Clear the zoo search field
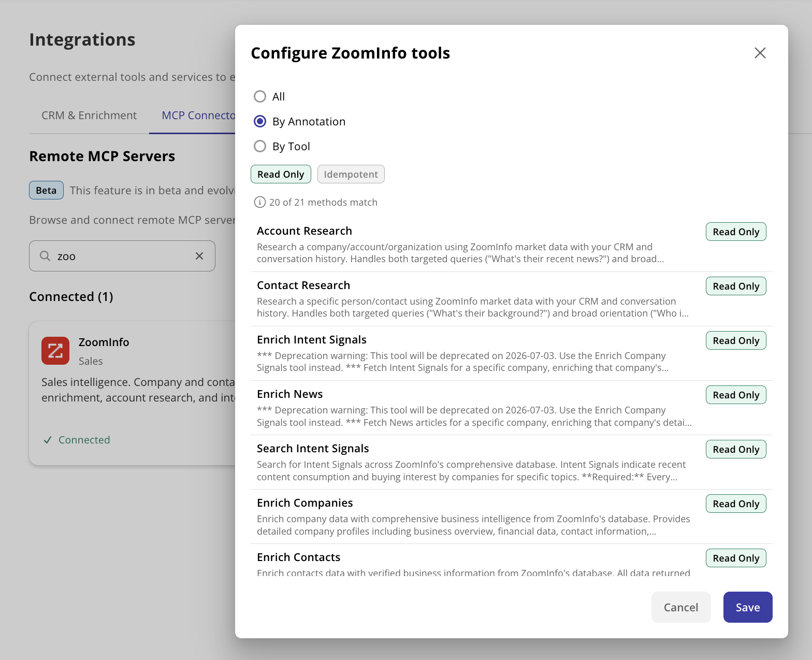The image size is (812, 660). coord(199,256)
